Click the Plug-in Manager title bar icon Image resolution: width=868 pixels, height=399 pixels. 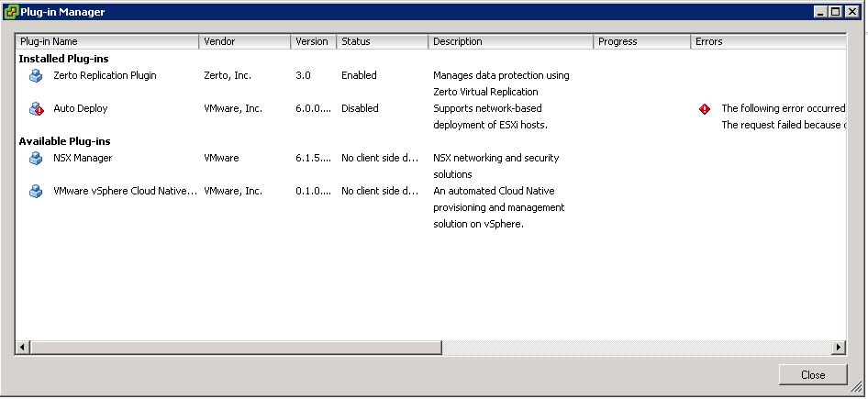(x=10, y=12)
